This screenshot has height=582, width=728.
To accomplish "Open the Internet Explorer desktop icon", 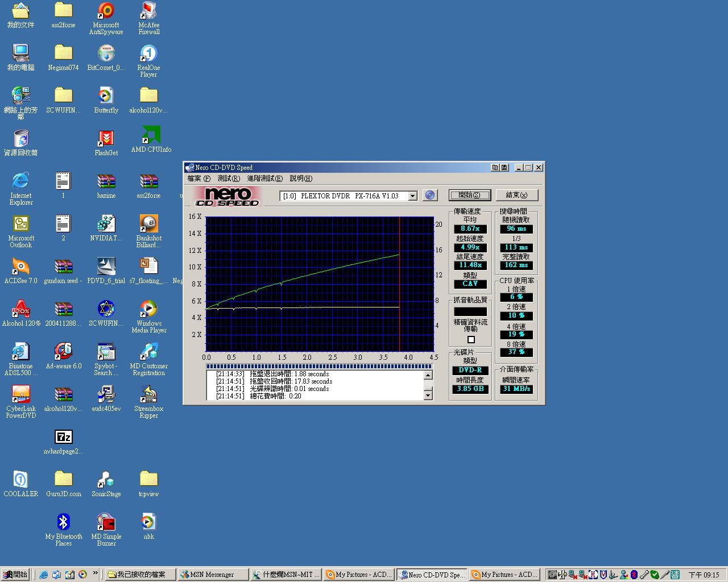I will click(21, 189).
